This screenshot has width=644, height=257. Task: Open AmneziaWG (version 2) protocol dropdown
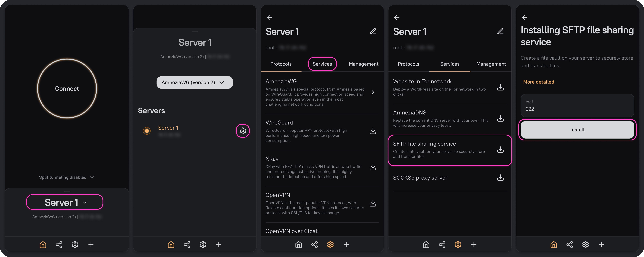(195, 82)
